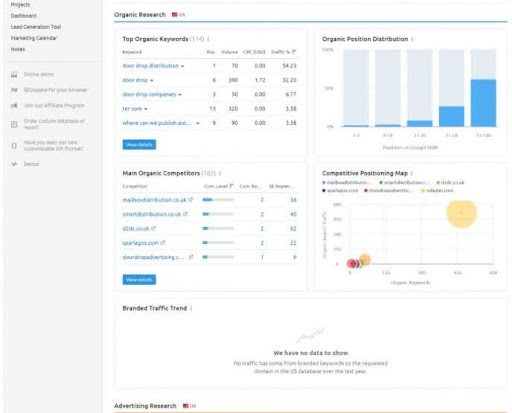Open smartdistribution.co.uk competitor link

coord(152,214)
